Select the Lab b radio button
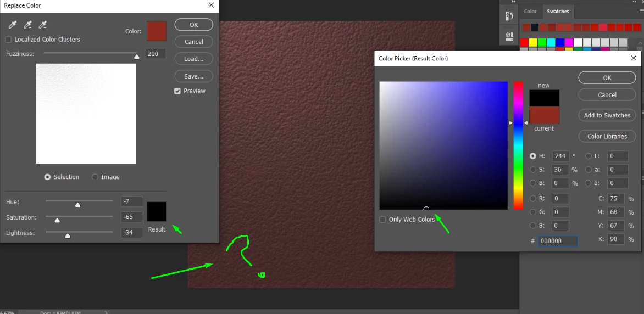 [589, 183]
